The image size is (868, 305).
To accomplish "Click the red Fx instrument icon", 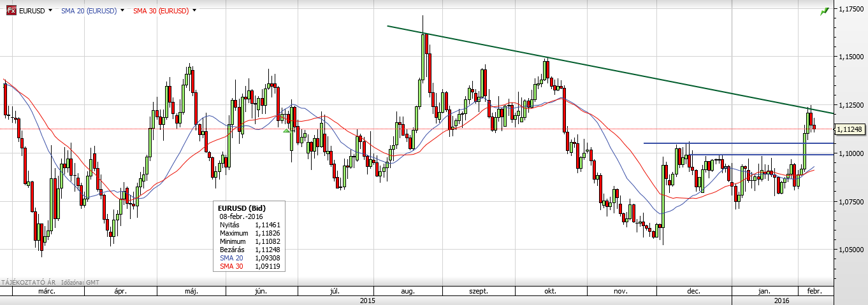I will click(11, 11).
